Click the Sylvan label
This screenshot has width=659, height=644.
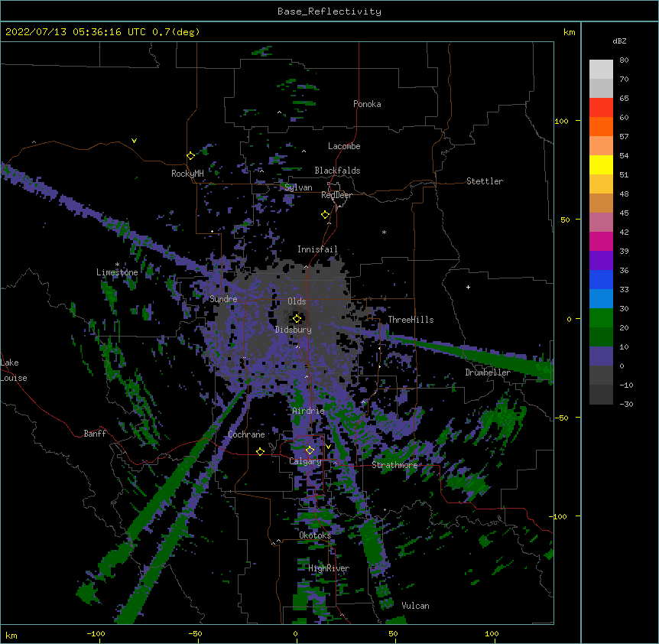click(298, 187)
